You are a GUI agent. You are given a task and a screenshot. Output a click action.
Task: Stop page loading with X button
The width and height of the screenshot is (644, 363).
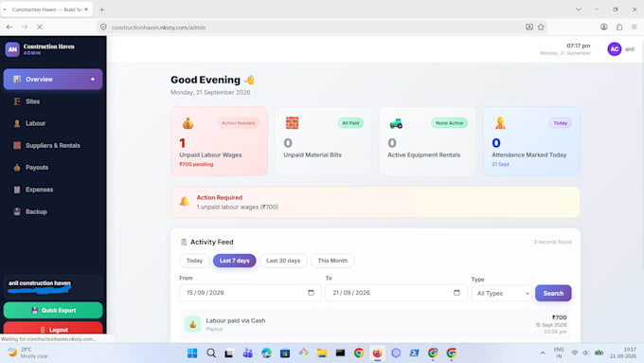[x=40, y=27]
